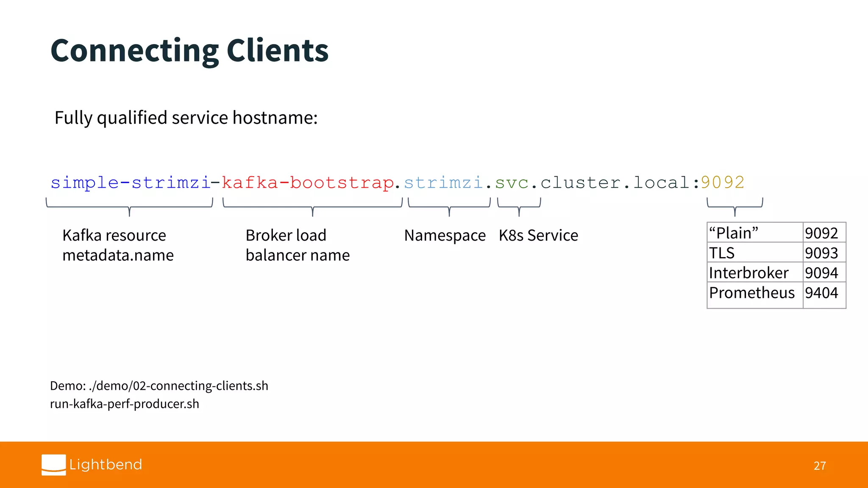This screenshot has height=488, width=868.
Task: Click the 'Lightbend' wordmark text
Action: pyautogui.click(x=106, y=465)
